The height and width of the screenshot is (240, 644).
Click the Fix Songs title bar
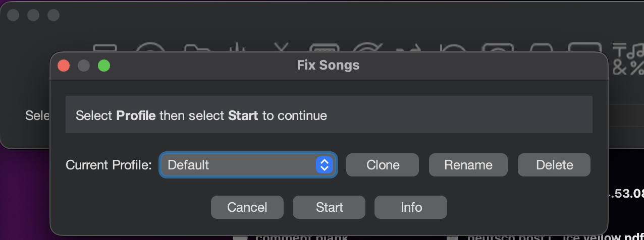[328, 66]
